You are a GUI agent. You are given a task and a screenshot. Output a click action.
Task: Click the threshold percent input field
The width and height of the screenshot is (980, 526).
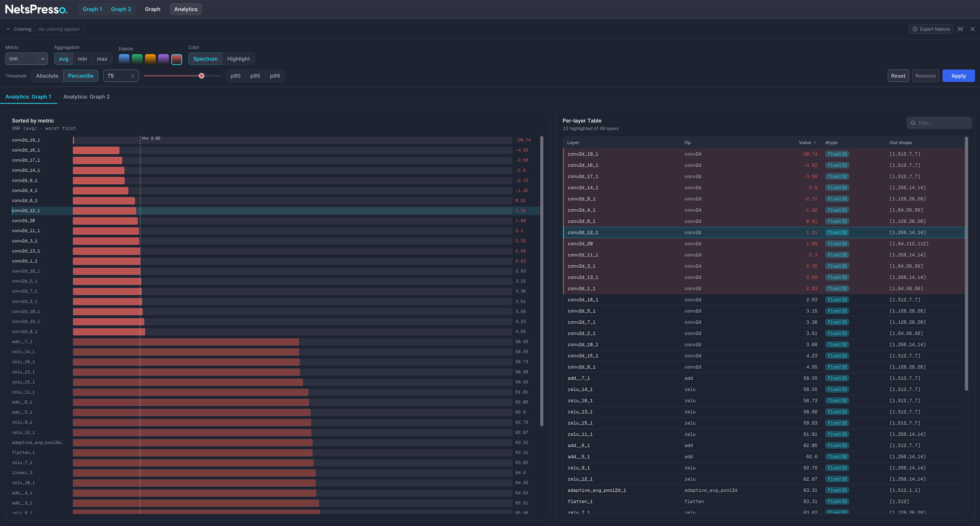pyautogui.click(x=121, y=76)
